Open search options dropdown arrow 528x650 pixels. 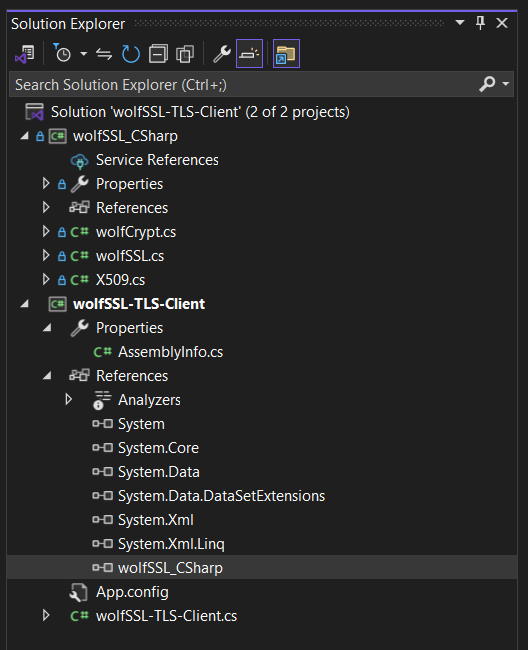tap(506, 84)
